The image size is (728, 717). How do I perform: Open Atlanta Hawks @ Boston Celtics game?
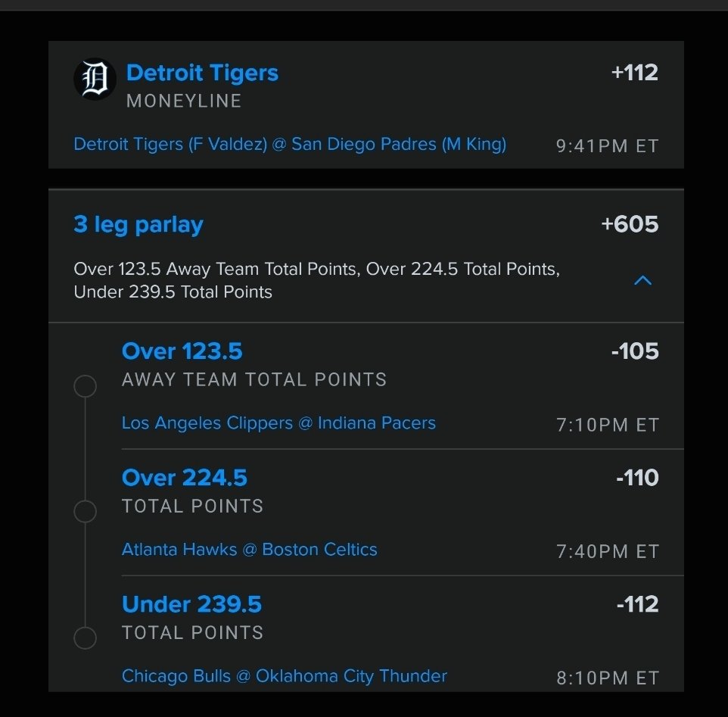coord(250,549)
